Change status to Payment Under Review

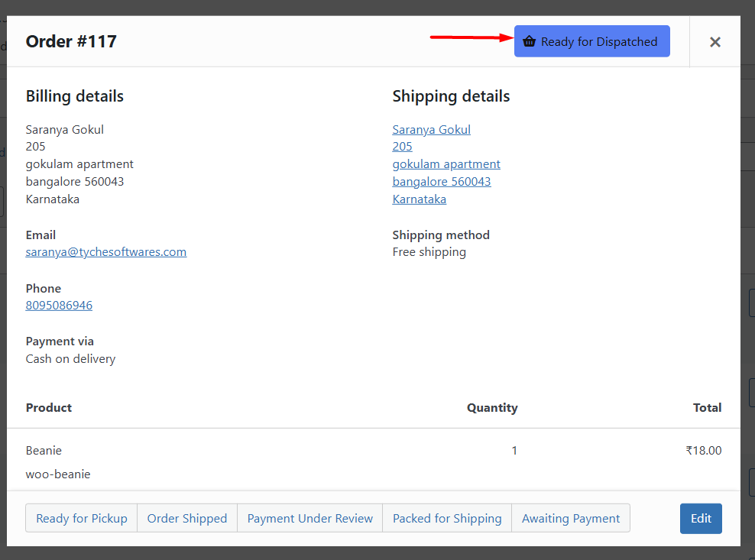[309, 518]
